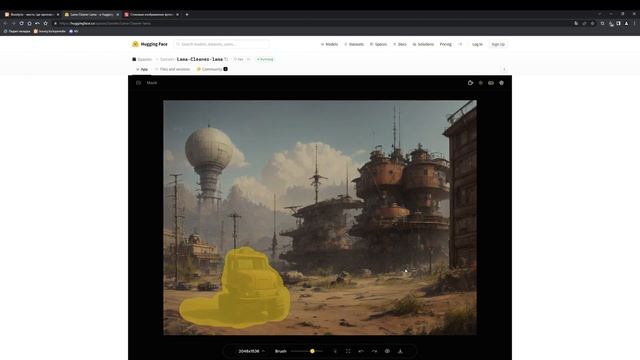Click the fullscreen expand icon in bottom toolbar
Screen dimensions: 640x360
tap(348, 351)
